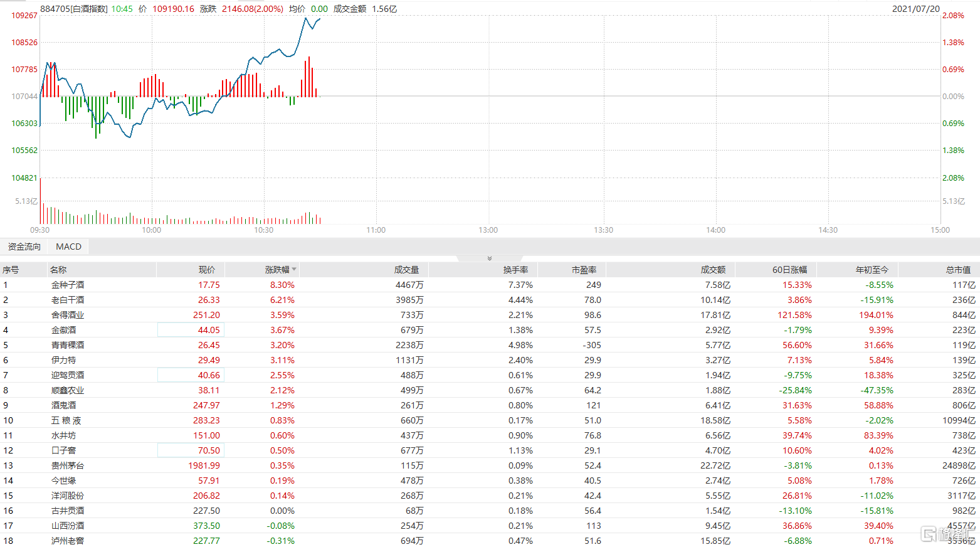Click the 名称 column header

coord(58,270)
